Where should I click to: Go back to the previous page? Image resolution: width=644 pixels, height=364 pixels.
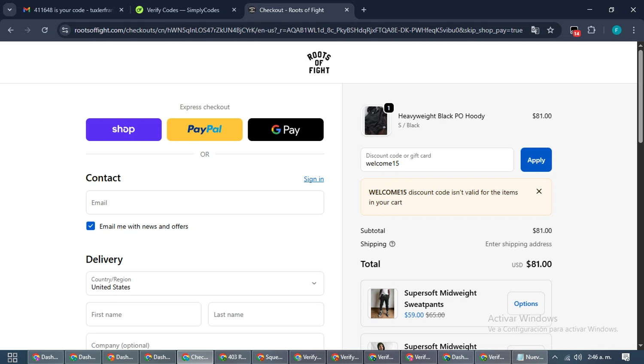tap(11, 30)
